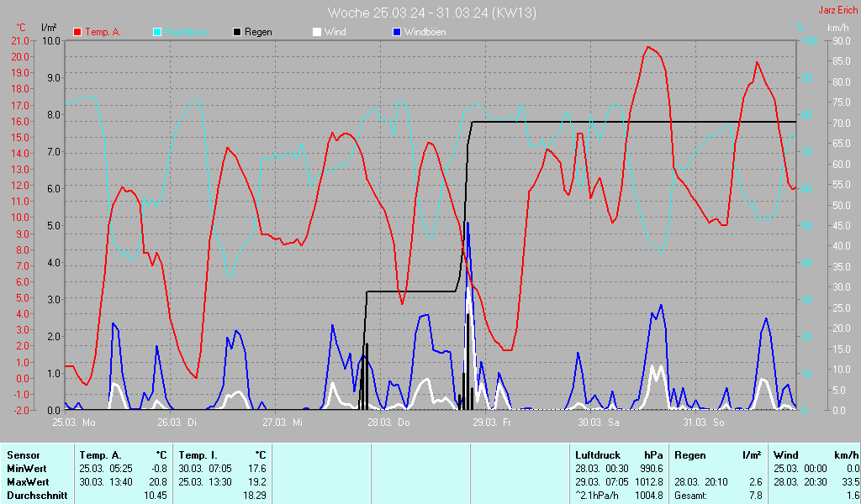Screen dimensions: 861x504
Task: Click the blue Windböen legend swatch
Action: pos(397,32)
